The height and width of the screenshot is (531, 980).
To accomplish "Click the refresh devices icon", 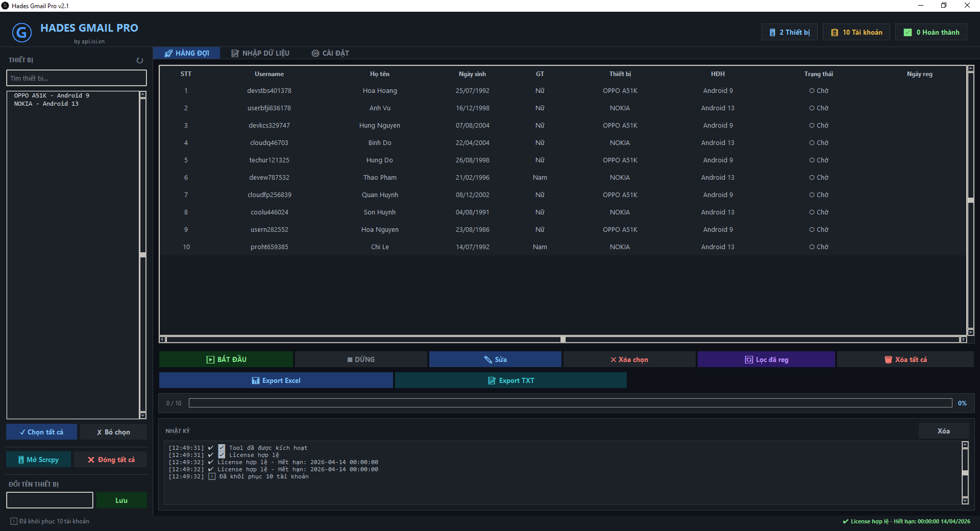I will point(139,60).
